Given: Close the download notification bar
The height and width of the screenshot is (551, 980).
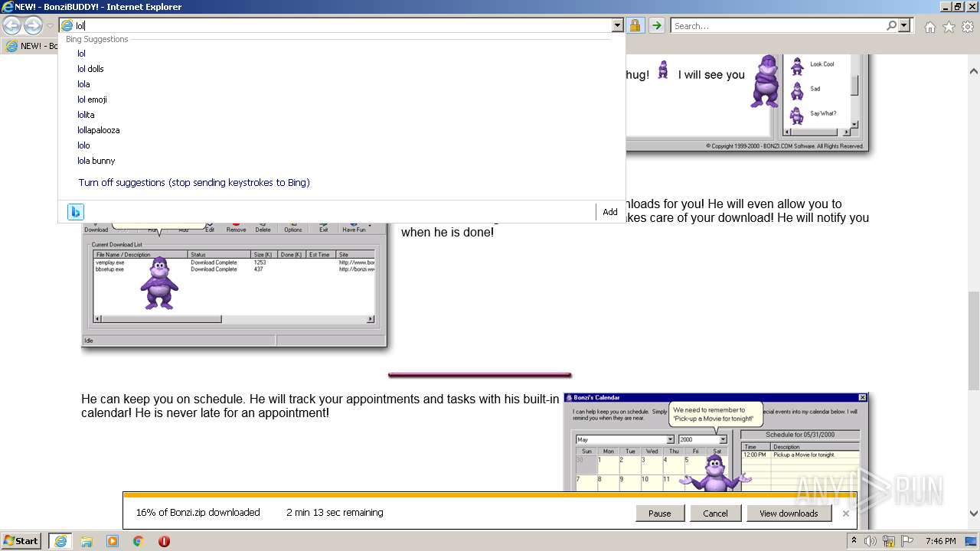Looking at the screenshot, I should pyautogui.click(x=846, y=514).
